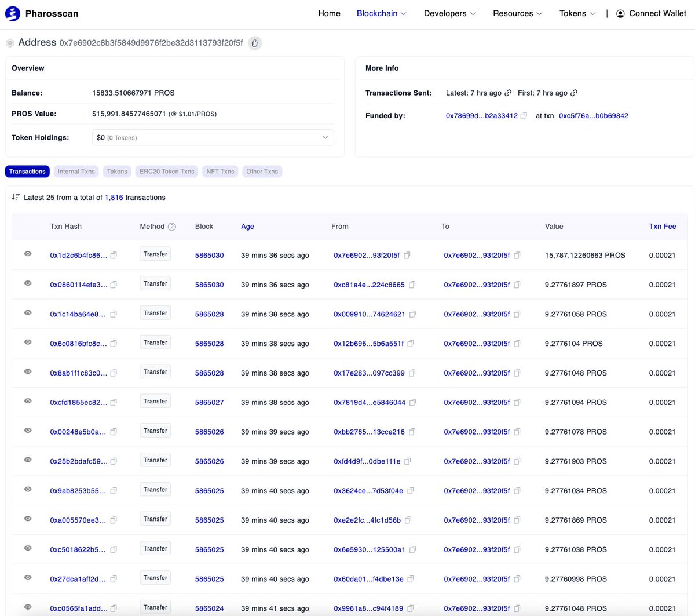Viewport: 695px width, 616px height.
Task: Click the Txn Fee column header
Action: tap(663, 227)
